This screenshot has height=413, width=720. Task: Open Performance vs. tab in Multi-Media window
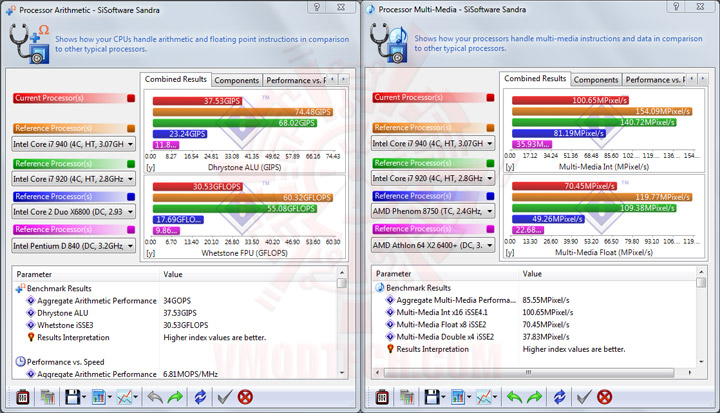[x=654, y=80]
